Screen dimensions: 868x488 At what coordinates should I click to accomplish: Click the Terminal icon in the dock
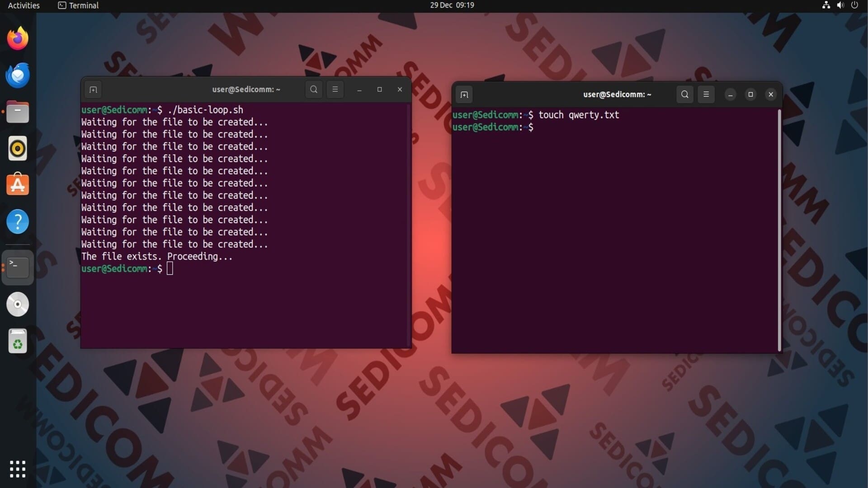[x=18, y=267]
